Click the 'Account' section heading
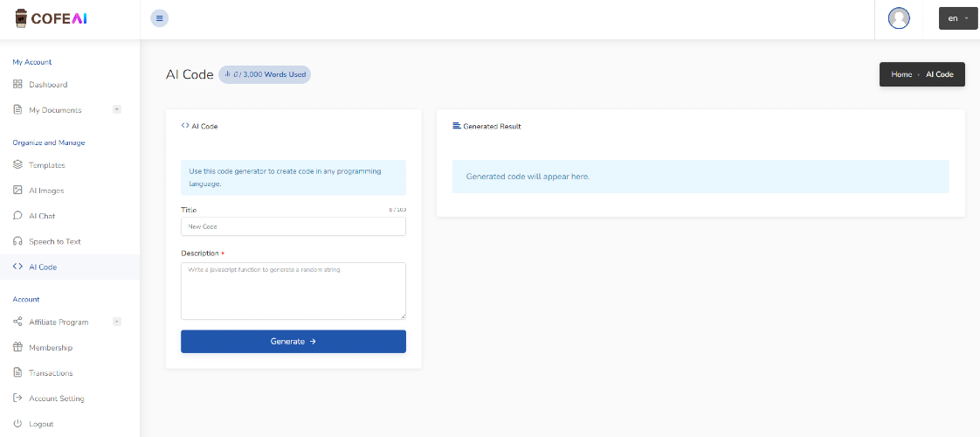The width and height of the screenshot is (980, 437). pyautogui.click(x=25, y=300)
